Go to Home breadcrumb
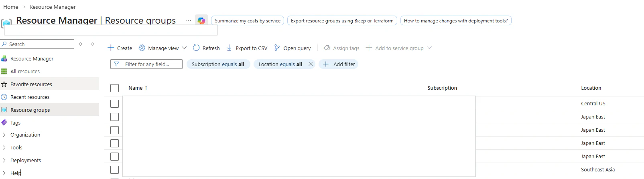The width and height of the screenshot is (644, 179). click(11, 7)
